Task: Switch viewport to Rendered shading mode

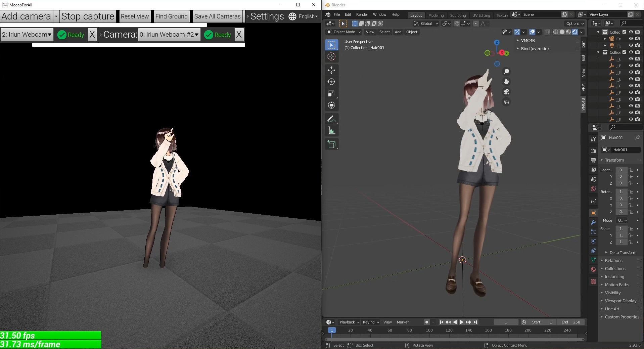Action: tap(575, 32)
